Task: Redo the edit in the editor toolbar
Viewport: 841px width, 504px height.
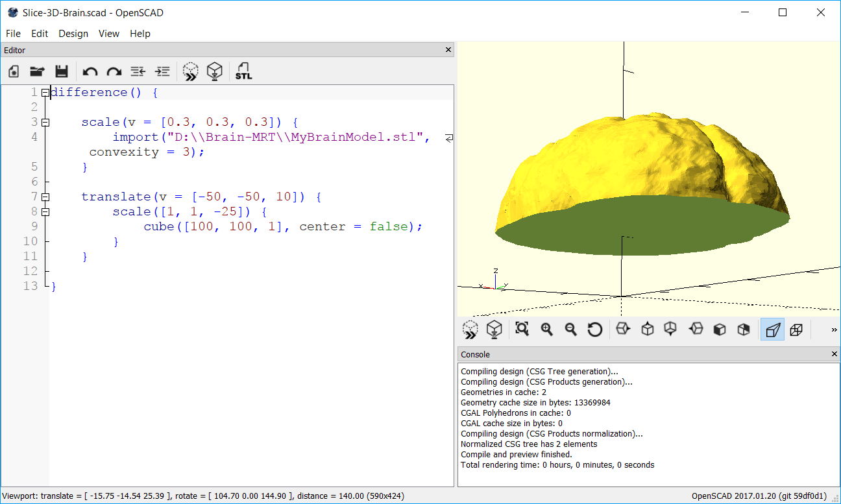Action: pyautogui.click(x=114, y=72)
